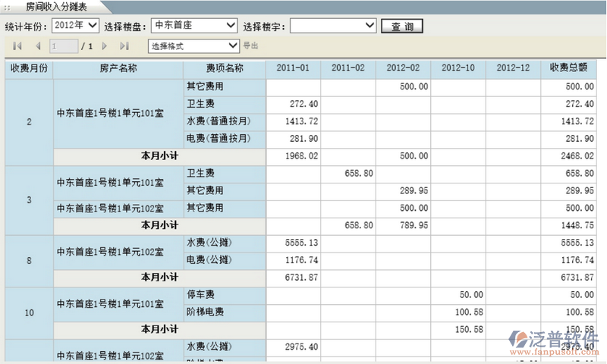Click month 3 row label
Screen dimensions: 607x364
coord(29,200)
